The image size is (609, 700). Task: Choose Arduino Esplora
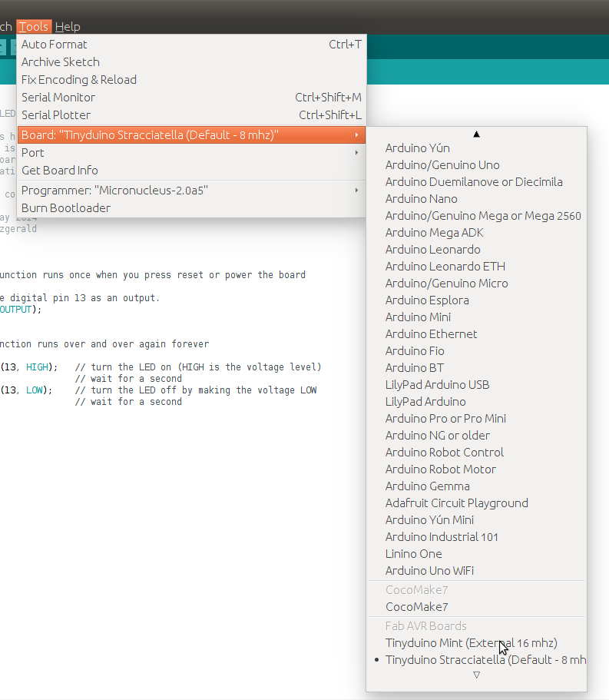pyautogui.click(x=476, y=300)
